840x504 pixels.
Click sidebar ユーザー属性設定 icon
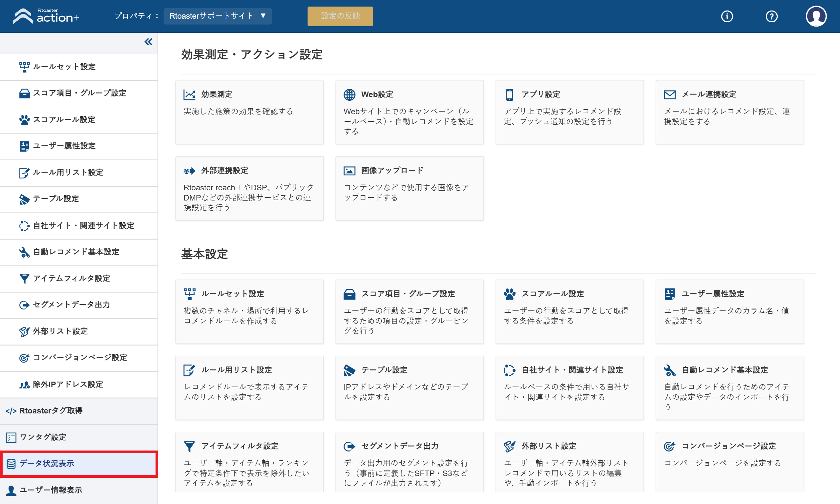click(x=24, y=146)
